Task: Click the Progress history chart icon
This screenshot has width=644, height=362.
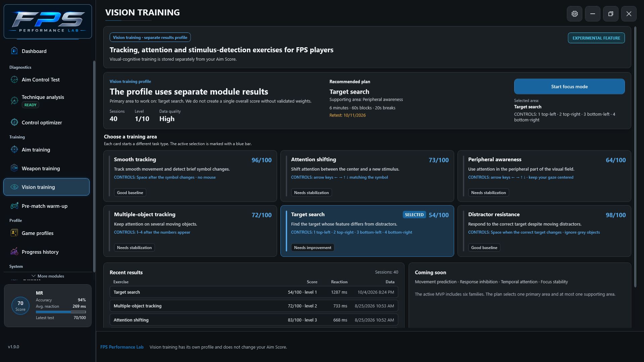Action: pyautogui.click(x=14, y=252)
